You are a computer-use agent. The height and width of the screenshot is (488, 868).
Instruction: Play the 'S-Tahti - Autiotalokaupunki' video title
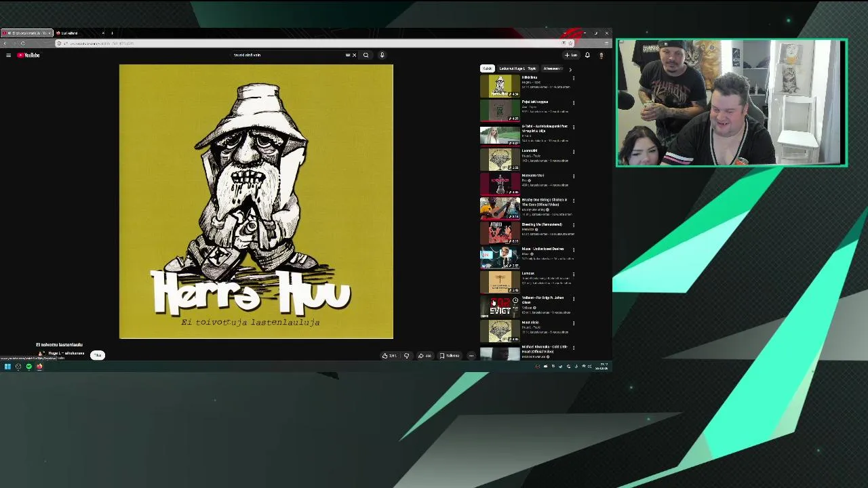tap(545, 128)
